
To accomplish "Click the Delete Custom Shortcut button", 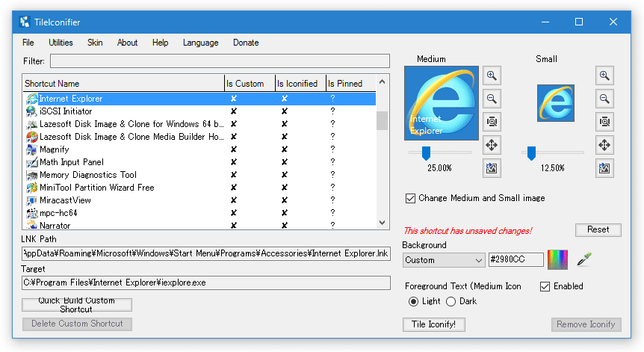I will click(77, 324).
